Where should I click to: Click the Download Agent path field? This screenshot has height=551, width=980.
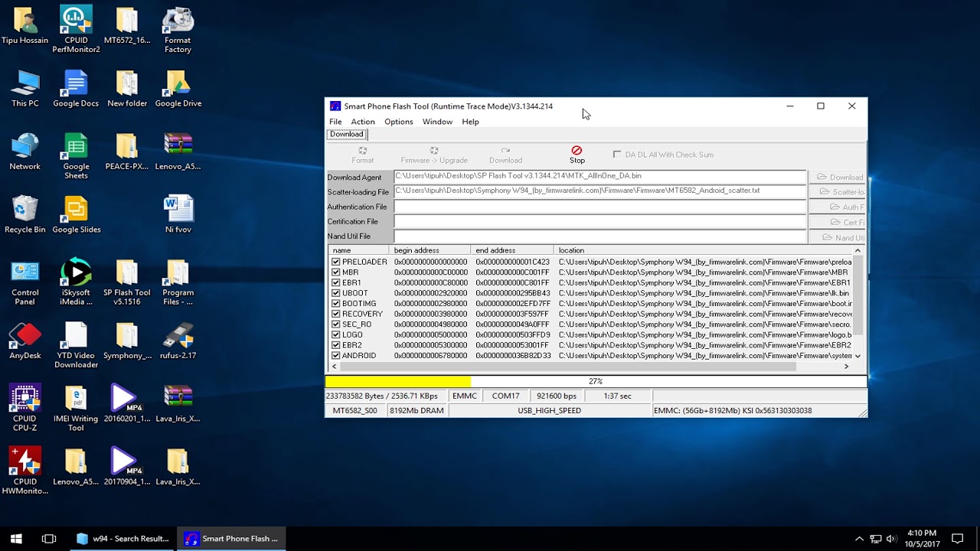[x=600, y=177]
